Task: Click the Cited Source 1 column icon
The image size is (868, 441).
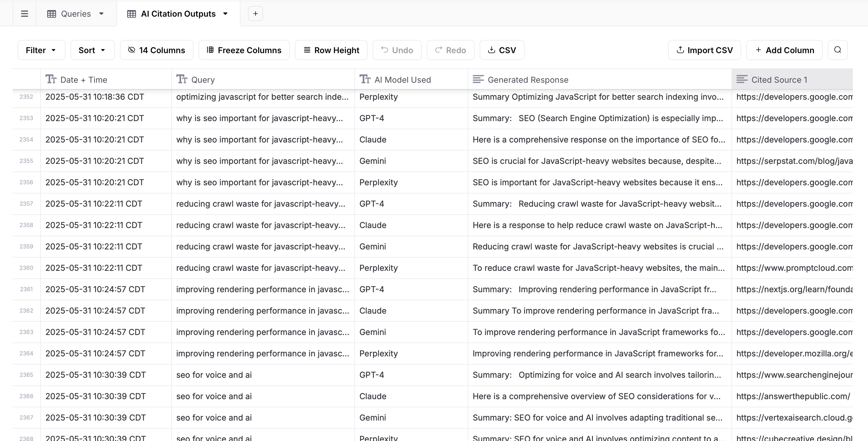Action: pos(742,80)
